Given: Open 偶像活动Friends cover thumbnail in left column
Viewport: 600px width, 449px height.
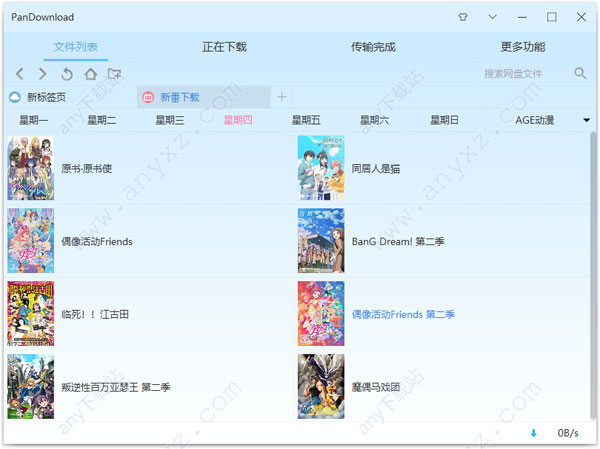Looking at the screenshot, I should pos(31,241).
